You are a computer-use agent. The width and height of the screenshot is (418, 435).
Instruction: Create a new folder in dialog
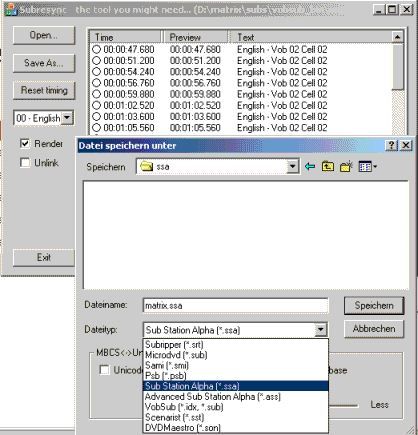[346, 166]
